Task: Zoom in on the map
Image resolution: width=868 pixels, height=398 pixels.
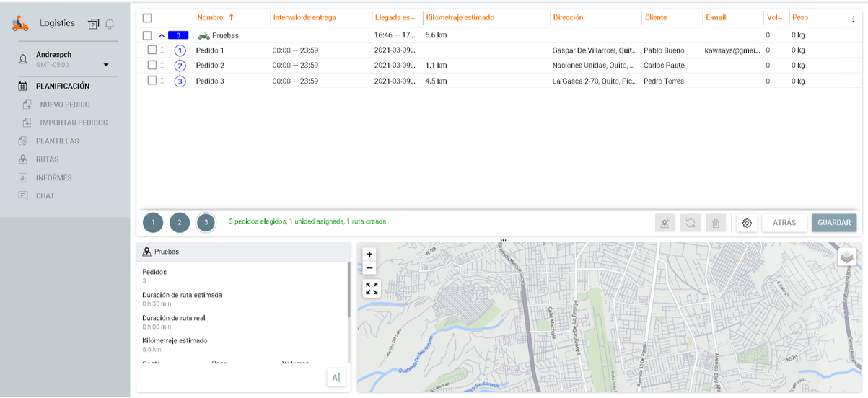Action: [369, 254]
